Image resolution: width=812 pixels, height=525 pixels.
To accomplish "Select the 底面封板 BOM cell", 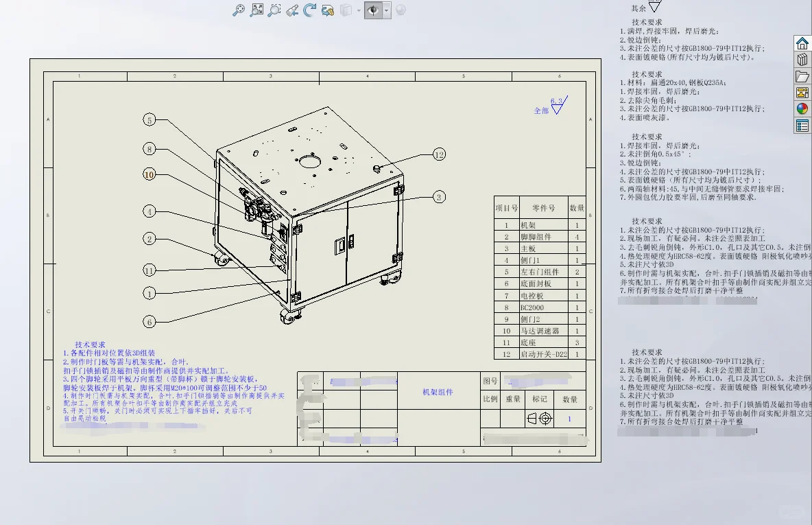I will point(544,284).
